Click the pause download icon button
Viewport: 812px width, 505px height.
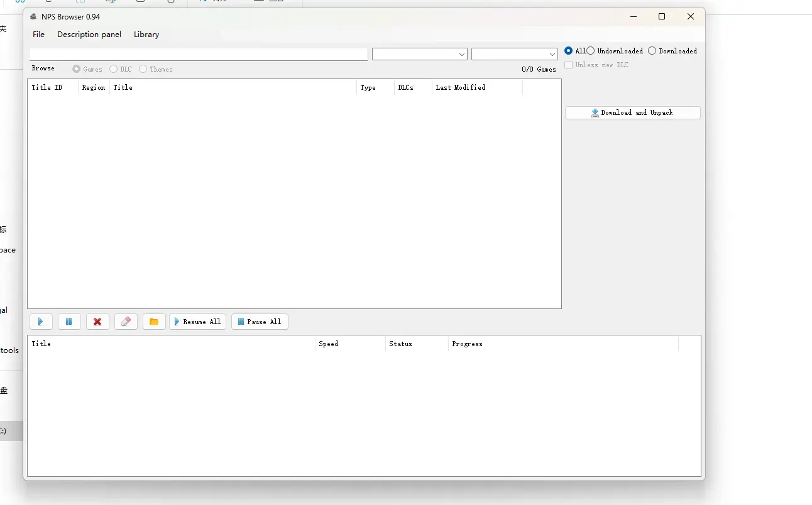point(69,322)
